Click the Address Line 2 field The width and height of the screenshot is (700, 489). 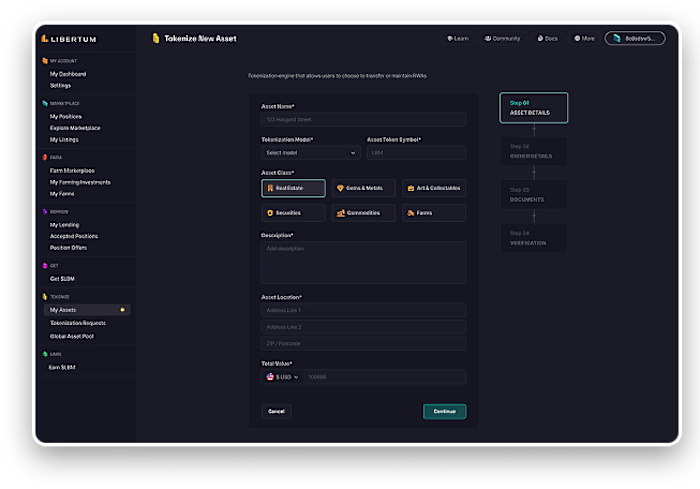(x=363, y=327)
